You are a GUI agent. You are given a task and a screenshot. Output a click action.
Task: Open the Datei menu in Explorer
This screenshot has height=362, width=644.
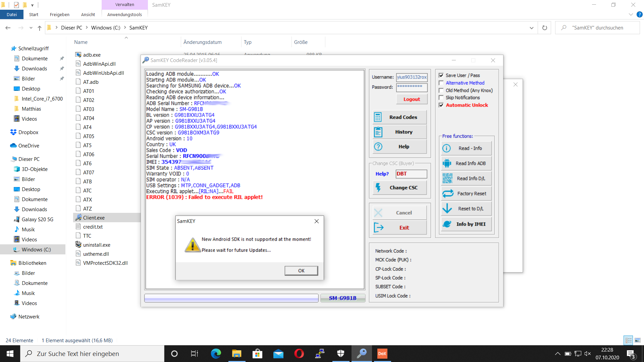click(12, 14)
